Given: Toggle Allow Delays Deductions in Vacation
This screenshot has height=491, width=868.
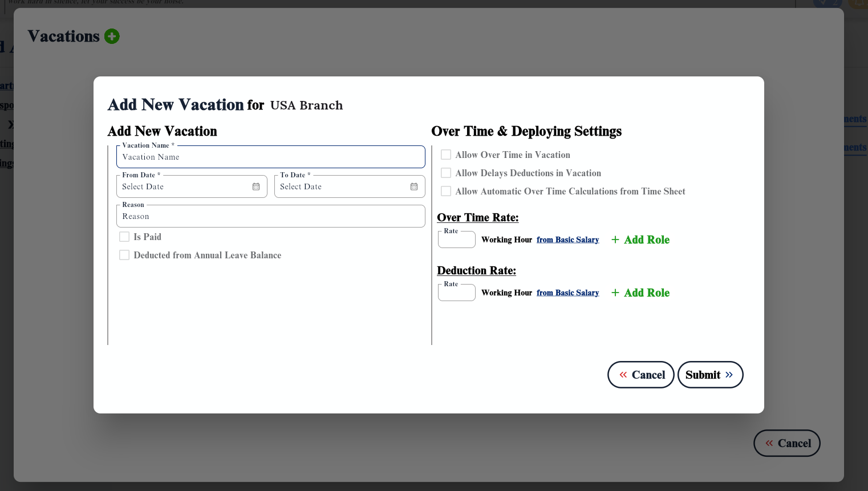Looking at the screenshot, I should (x=446, y=173).
